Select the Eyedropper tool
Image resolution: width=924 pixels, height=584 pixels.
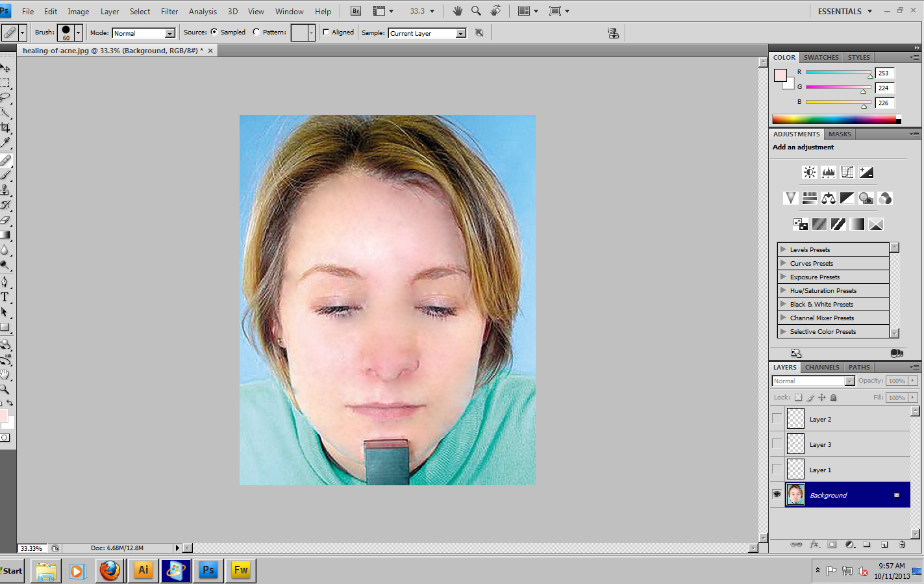tap(5, 142)
